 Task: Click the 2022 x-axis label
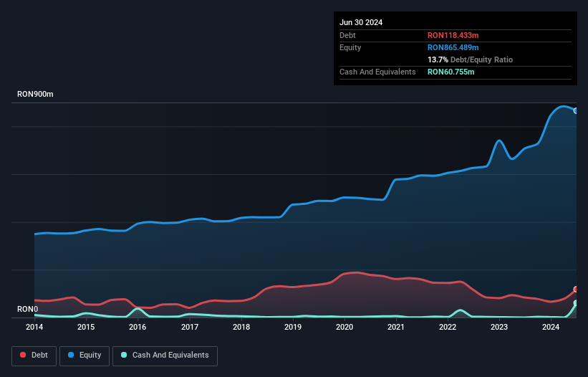tap(448, 327)
